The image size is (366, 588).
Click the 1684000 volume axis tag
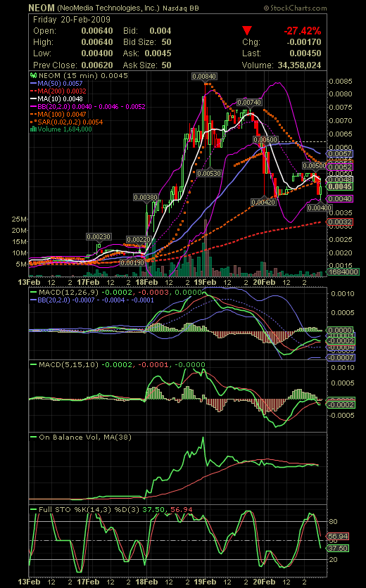343,272
